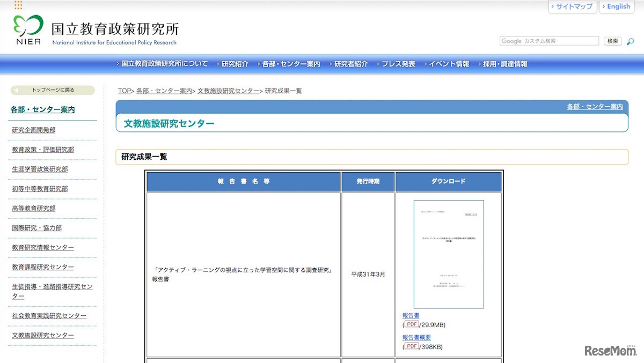
Task: Click the orange grid icon top-left
Action: pos(19,4)
